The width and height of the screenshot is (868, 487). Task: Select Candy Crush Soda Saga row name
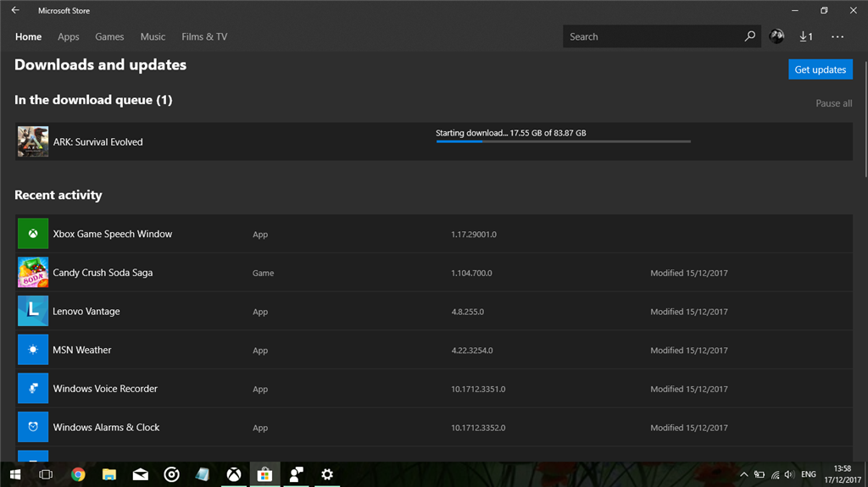click(x=103, y=273)
